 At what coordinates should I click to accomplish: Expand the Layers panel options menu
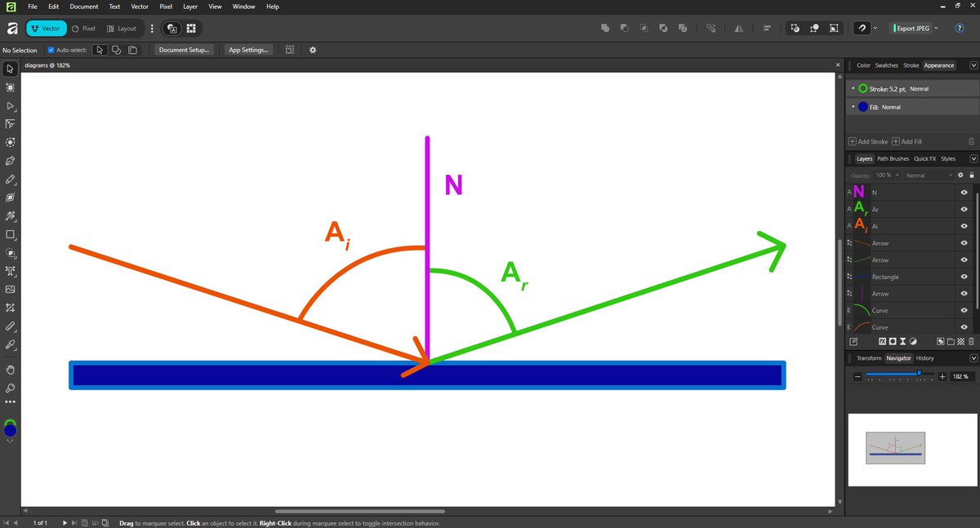973,159
